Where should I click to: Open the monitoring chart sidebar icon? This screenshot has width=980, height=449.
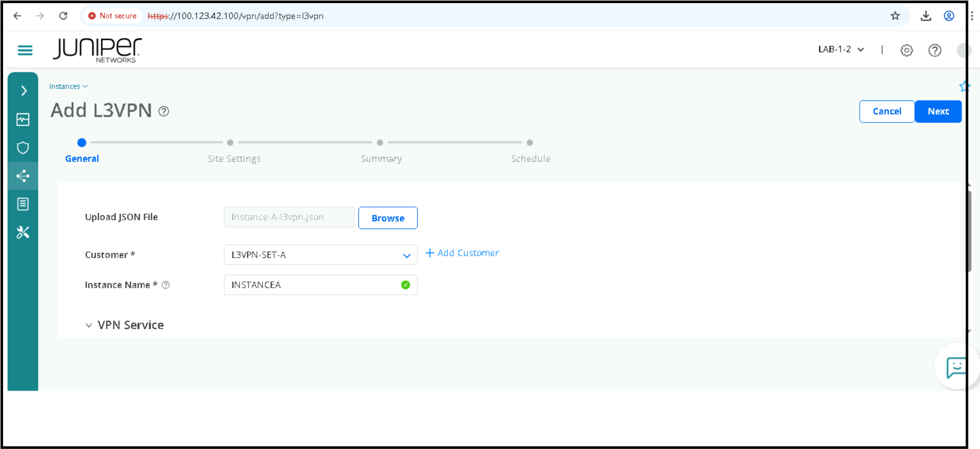(23, 119)
